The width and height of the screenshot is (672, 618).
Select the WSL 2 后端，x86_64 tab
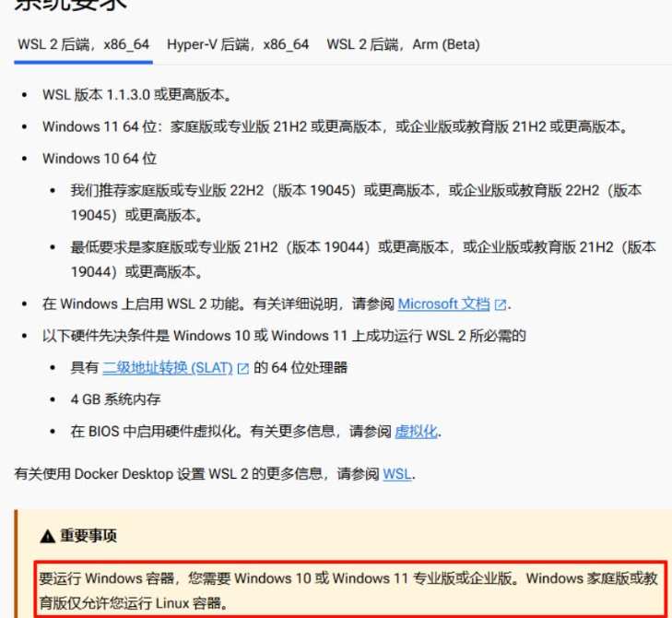pos(83,44)
